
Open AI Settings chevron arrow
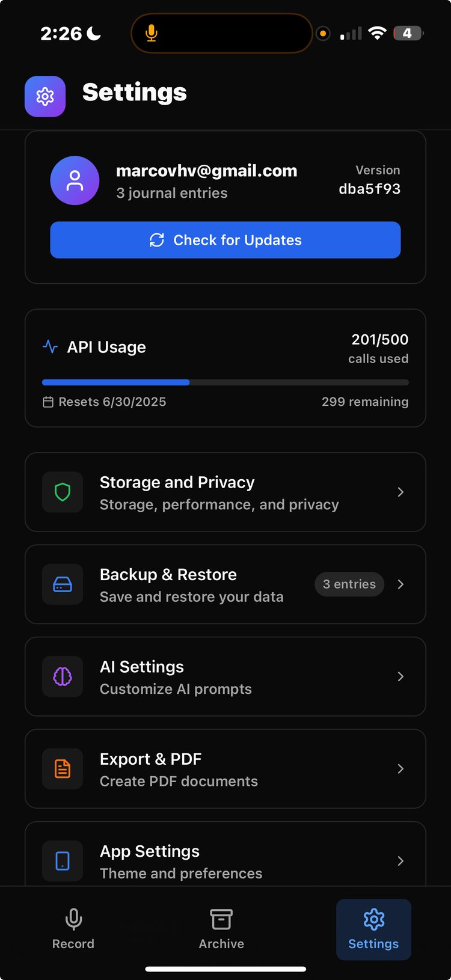pyautogui.click(x=400, y=676)
